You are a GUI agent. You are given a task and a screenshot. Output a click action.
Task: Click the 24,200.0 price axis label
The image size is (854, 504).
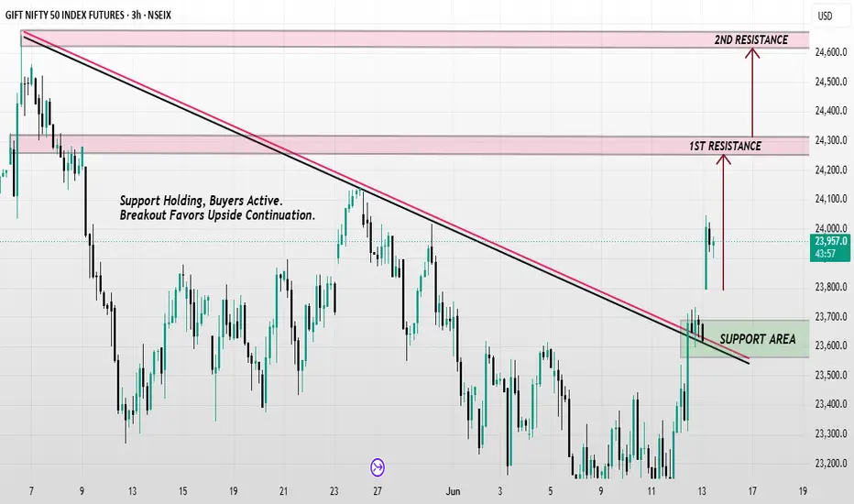[831, 170]
